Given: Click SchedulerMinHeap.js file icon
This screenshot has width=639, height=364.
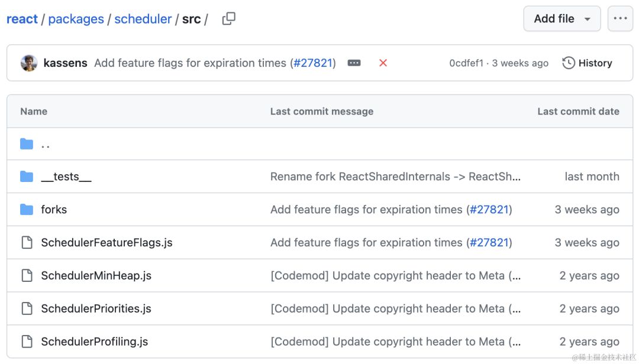Looking at the screenshot, I should tap(27, 276).
